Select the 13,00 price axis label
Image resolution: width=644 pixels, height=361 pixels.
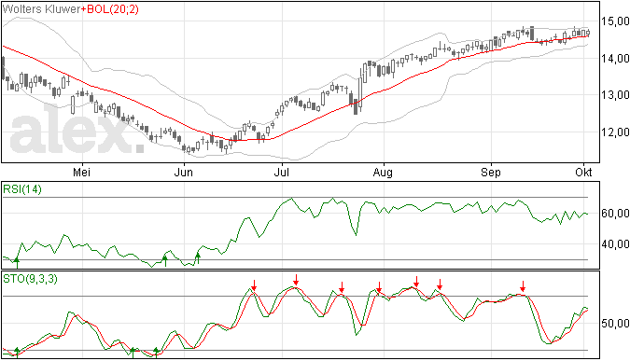(x=615, y=95)
